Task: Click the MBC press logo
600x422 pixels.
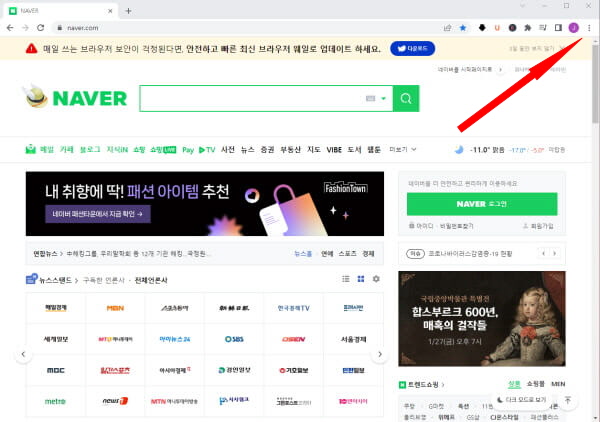Action: point(56,370)
